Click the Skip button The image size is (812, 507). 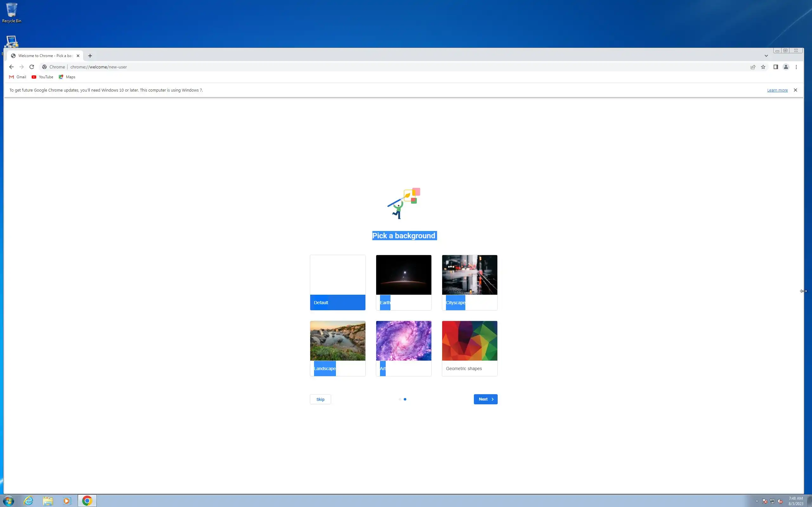point(320,399)
